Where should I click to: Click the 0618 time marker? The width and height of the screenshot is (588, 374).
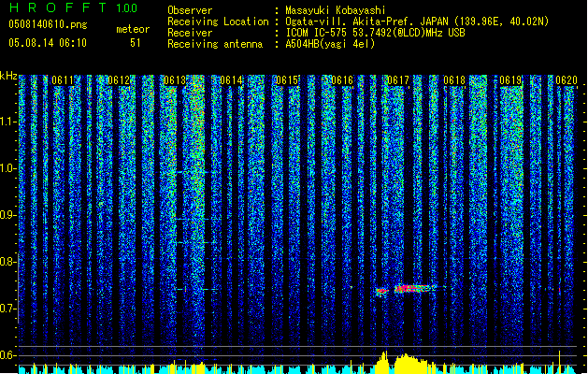[x=454, y=80]
